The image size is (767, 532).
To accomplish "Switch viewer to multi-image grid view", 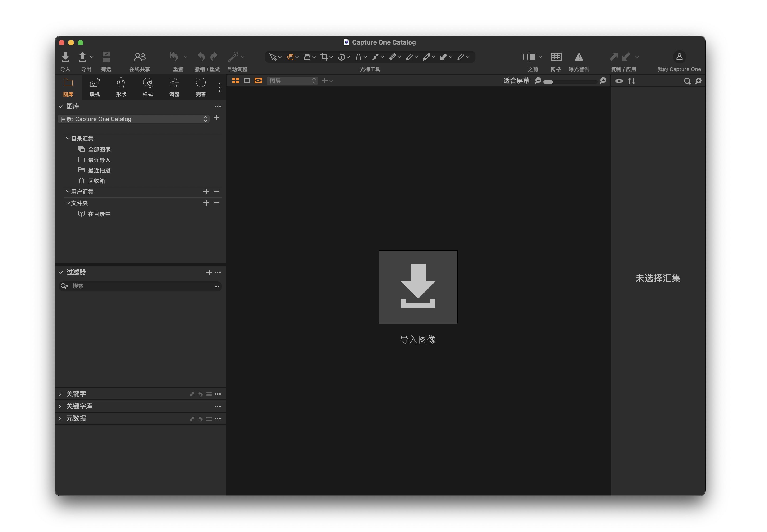I will pos(235,81).
